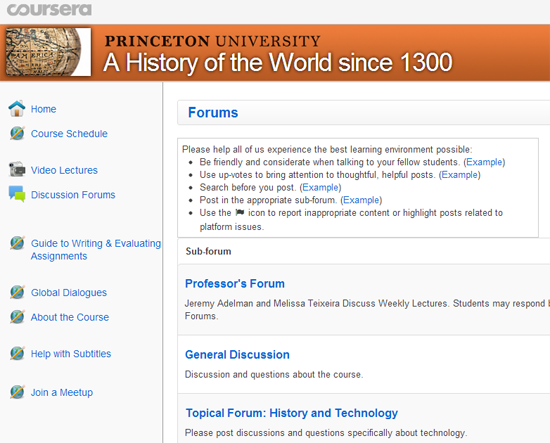Click Example link for up-votes rule

[460, 175]
